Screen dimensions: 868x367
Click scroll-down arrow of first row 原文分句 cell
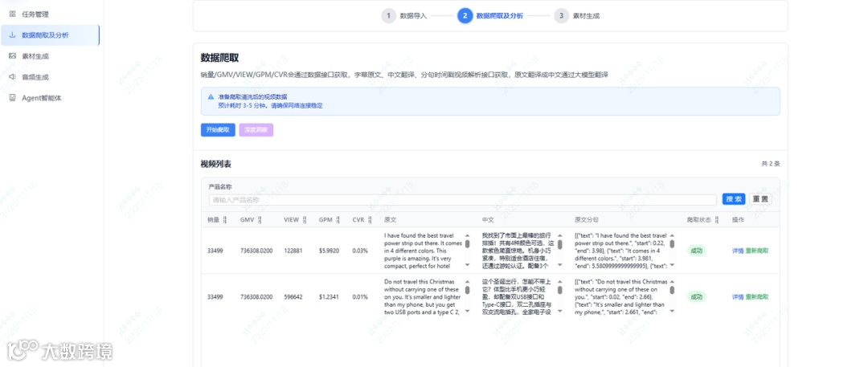click(672, 266)
